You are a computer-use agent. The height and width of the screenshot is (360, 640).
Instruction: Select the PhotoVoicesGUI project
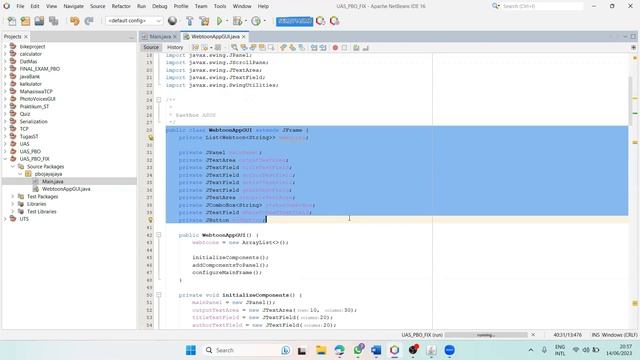pyautogui.click(x=37, y=99)
